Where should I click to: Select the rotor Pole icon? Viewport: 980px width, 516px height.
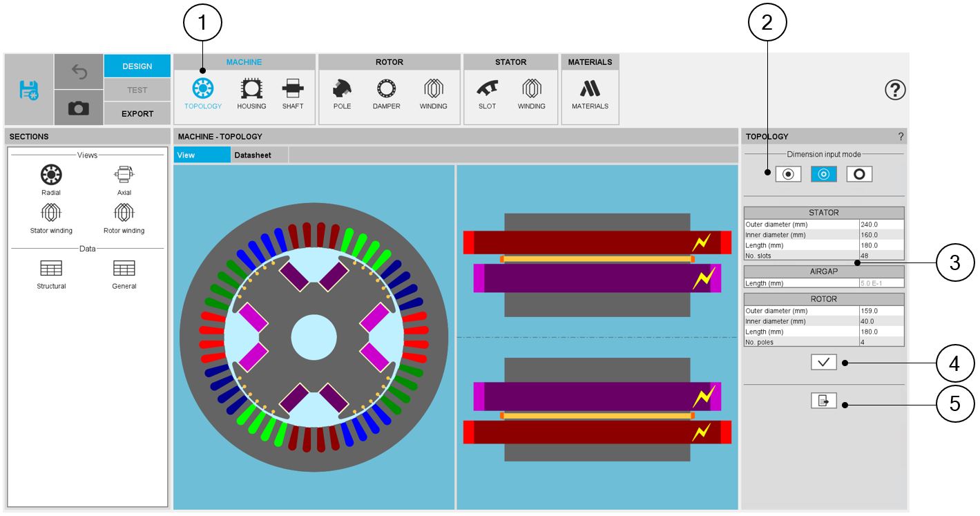pos(342,90)
